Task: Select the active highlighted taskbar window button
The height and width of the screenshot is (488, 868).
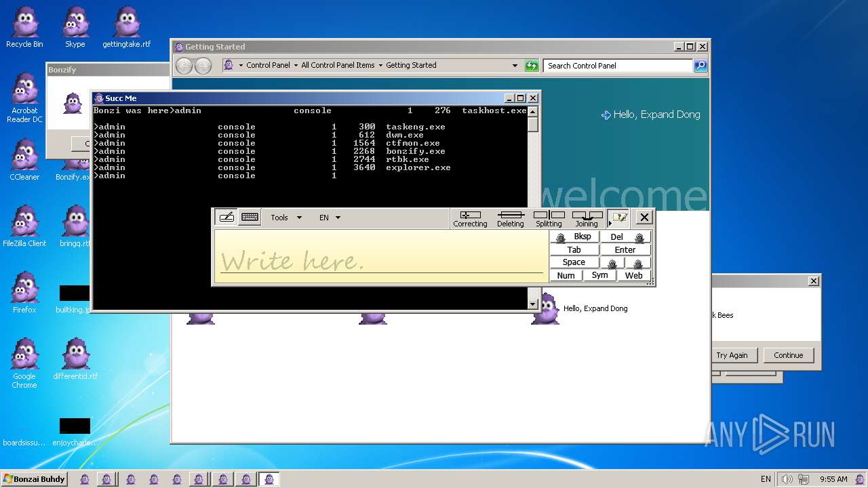Action: tap(269, 479)
